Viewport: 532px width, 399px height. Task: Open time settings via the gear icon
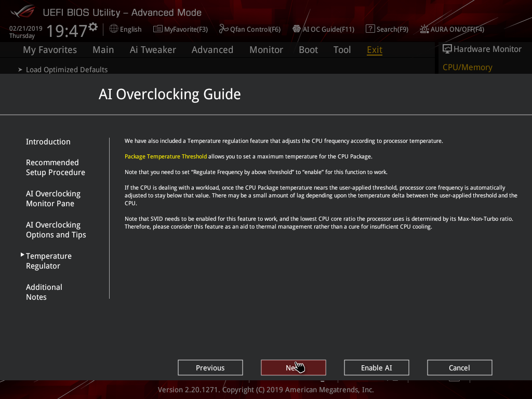point(93,27)
